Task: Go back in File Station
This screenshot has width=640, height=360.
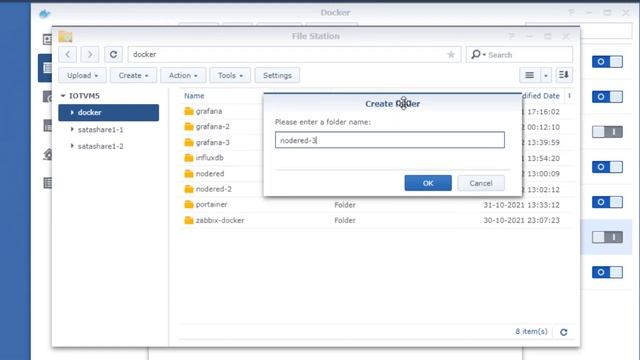Action: (x=68, y=54)
